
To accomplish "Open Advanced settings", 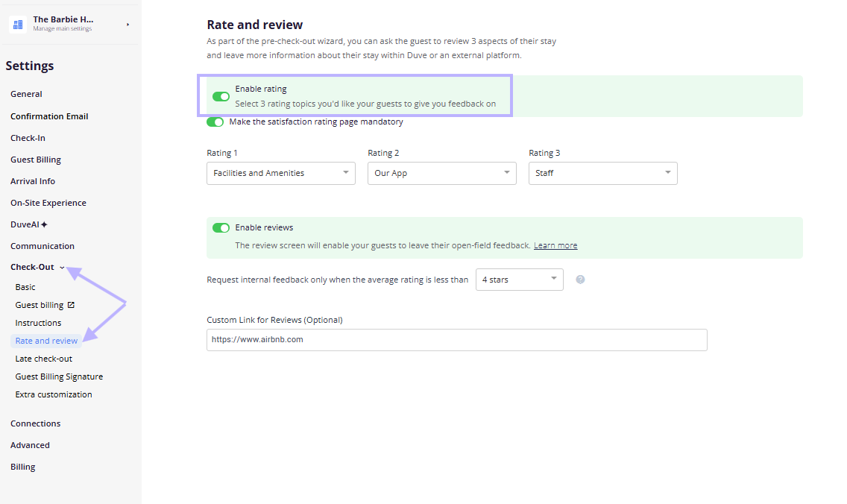I will tap(30, 445).
